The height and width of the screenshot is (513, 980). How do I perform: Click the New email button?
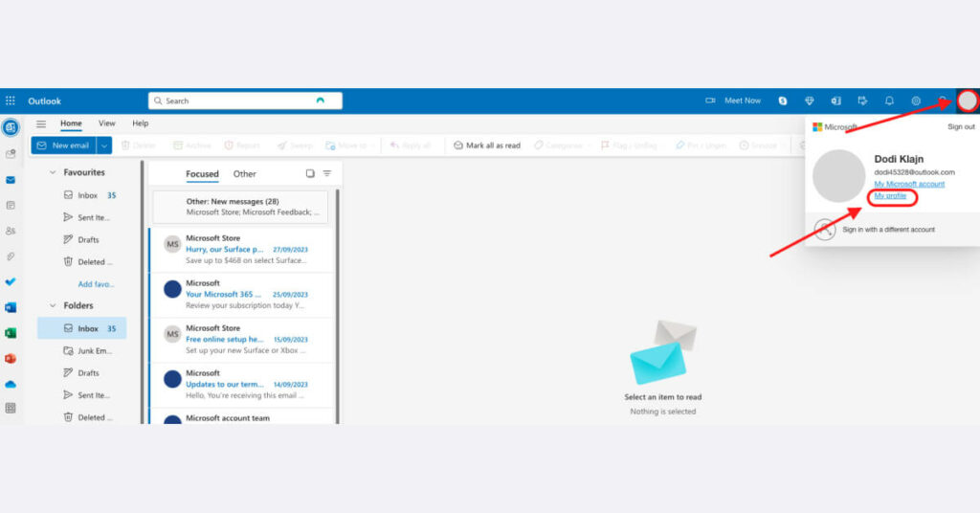(x=64, y=145)
